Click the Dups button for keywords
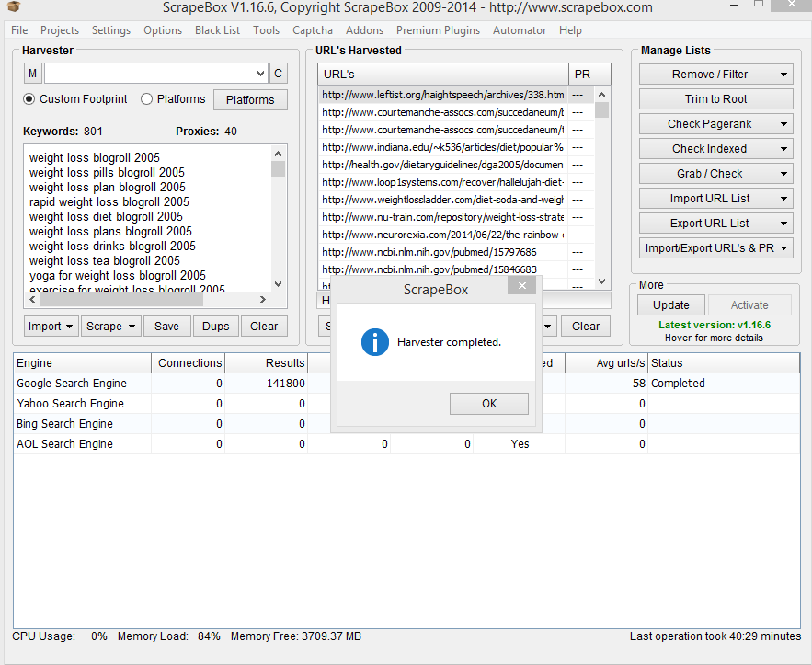The image size is (812, 665). [215, 327]
